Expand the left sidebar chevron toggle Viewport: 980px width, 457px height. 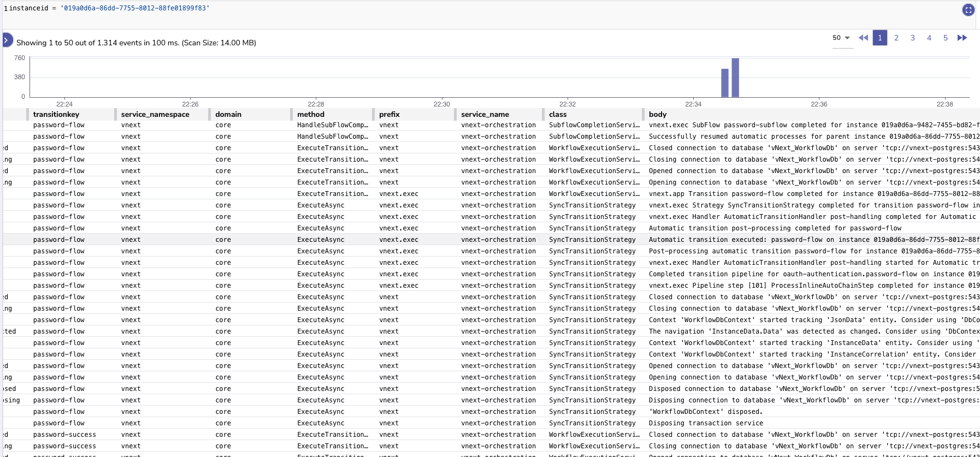click(7, 40)
